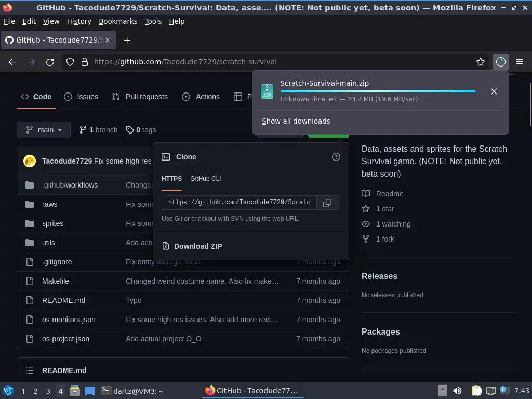The width and height of the screenshot is (532, 399).
Task: Open the Releases heading link
Action: [x=379, y=276]
